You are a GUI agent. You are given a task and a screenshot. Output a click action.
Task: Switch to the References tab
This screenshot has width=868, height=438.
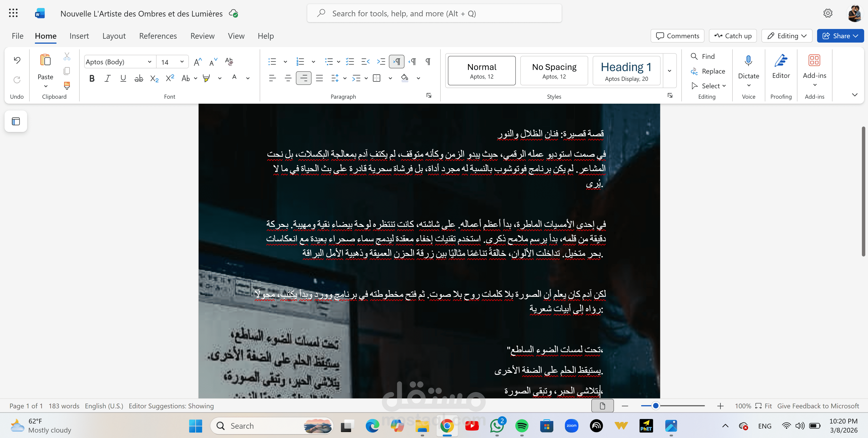pyautogui.click(x=158, y=36)
